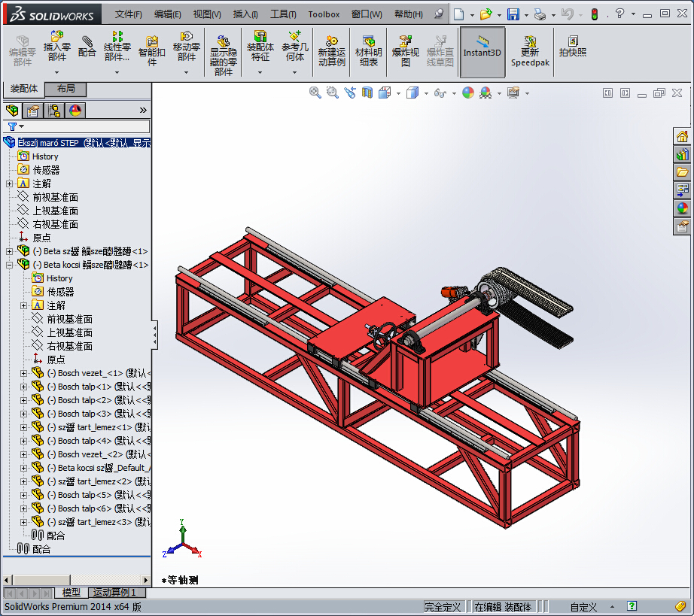Open Assembly Features tool (装配体特征)

pos(260,46)
